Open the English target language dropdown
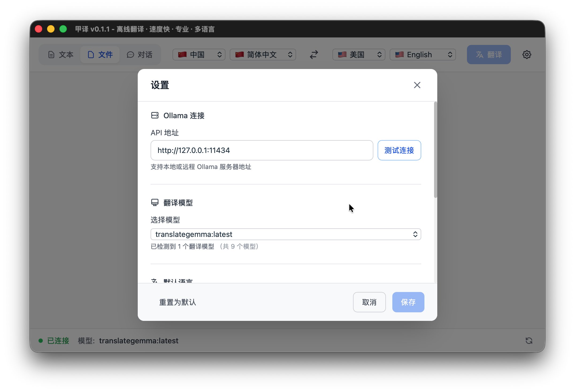This screenshot has width=575, height=392. coord(423,55)
